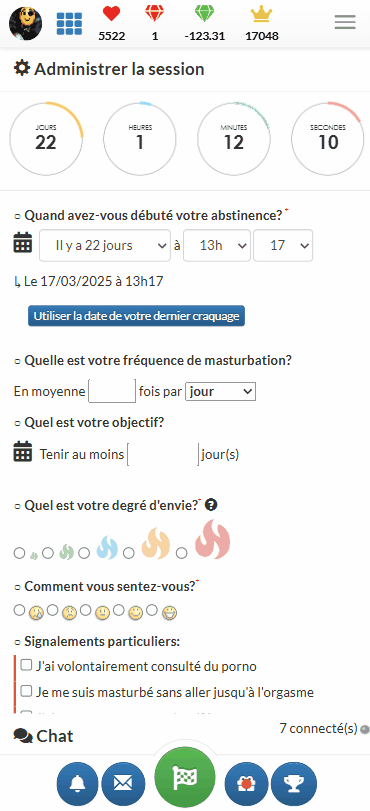
Task: Click the help question mark icon
Action: pos(211,505)
